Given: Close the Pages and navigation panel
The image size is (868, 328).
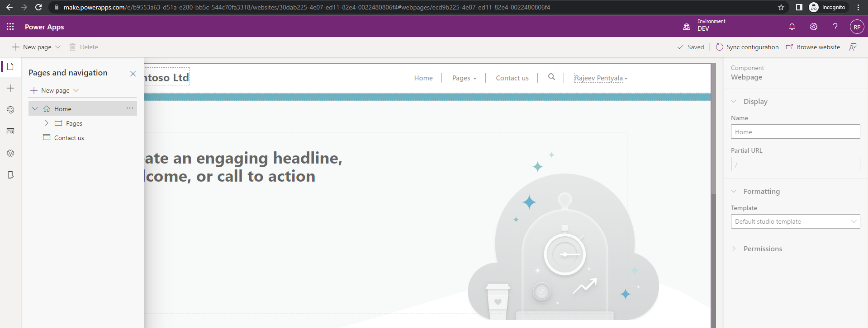Looking at the screenshot, I should [133, 74].
